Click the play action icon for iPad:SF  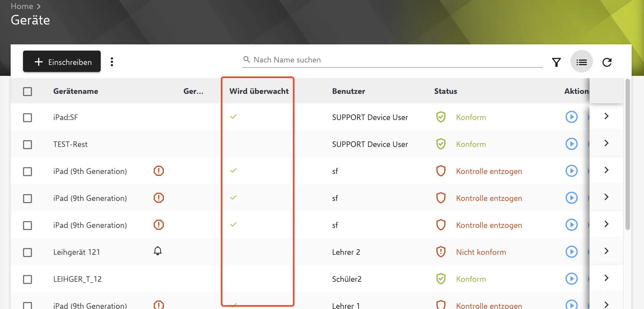[x=571, y=117]
